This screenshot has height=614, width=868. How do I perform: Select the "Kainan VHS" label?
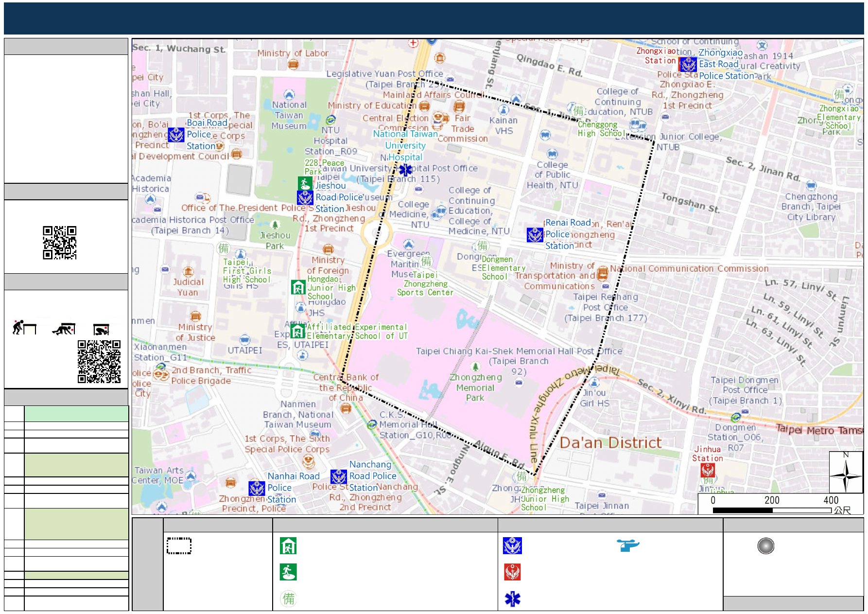click(x=503, y=125)
